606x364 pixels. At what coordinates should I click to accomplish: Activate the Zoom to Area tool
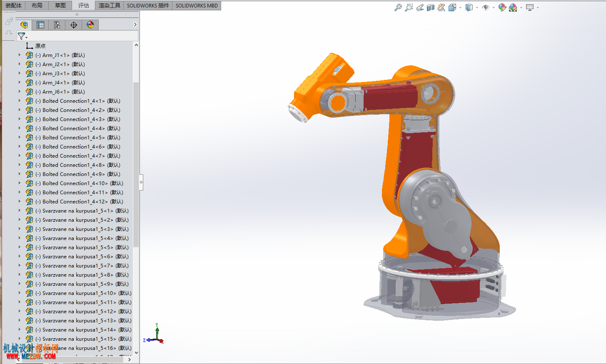click(x=409, y=7)
